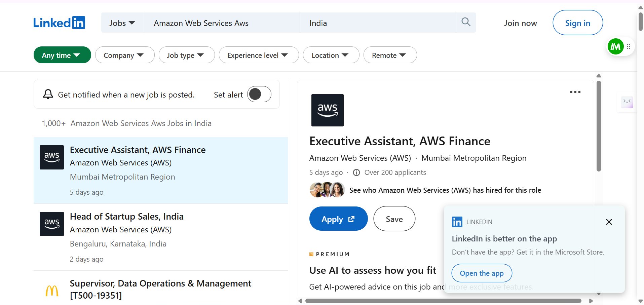The image size is (644, 305).
Task: Click the bell notification icon
Action: point(48,94)
